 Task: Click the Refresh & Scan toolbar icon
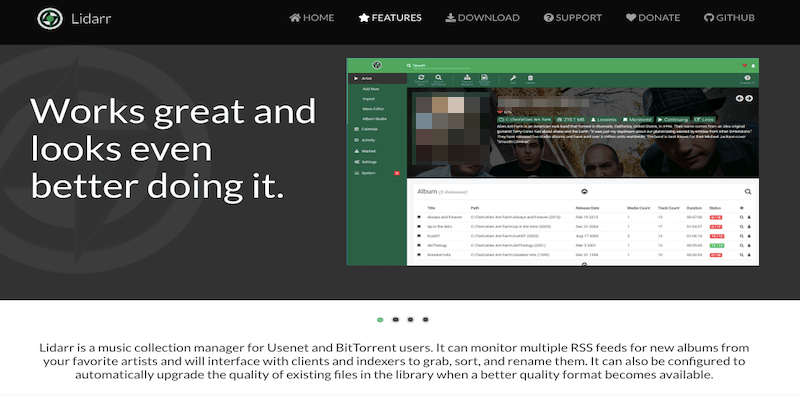click(421, 78)
